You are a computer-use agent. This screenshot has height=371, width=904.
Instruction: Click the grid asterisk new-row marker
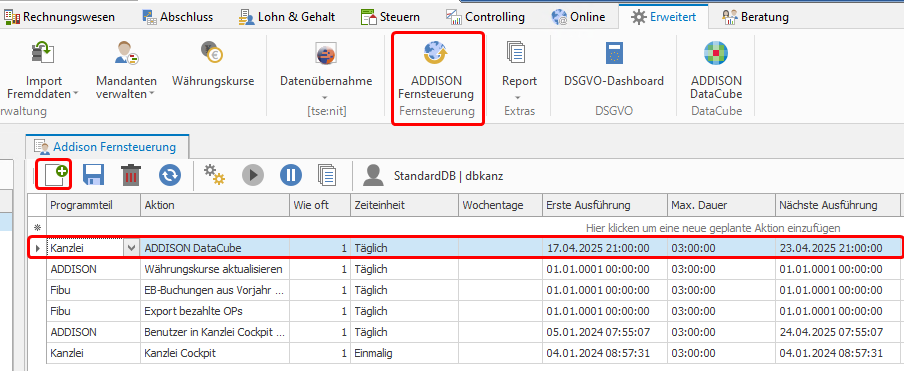point(37,228)
